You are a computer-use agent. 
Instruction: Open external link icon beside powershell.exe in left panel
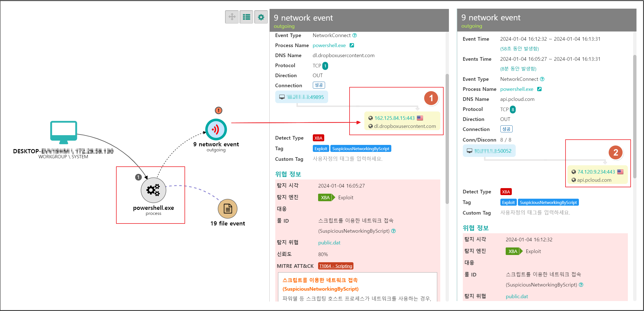(352, 45)
